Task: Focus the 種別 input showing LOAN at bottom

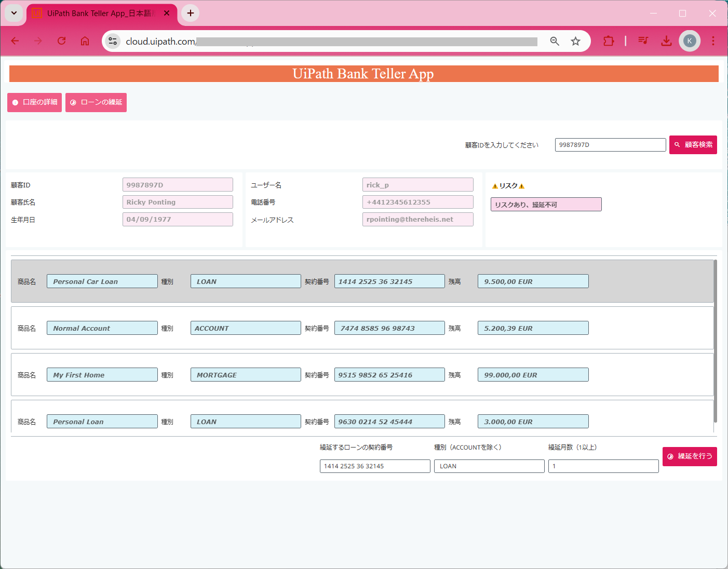Action: click(x=489, y=466)
